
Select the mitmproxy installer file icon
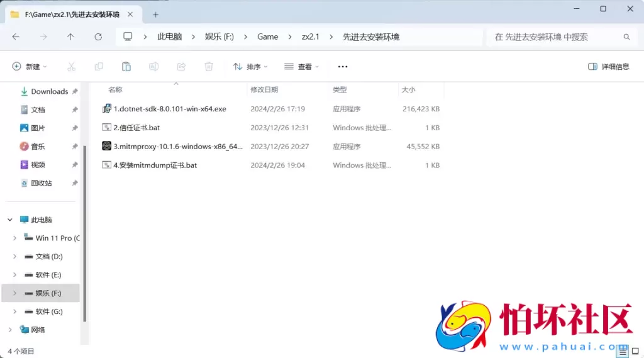coord(106,146)
